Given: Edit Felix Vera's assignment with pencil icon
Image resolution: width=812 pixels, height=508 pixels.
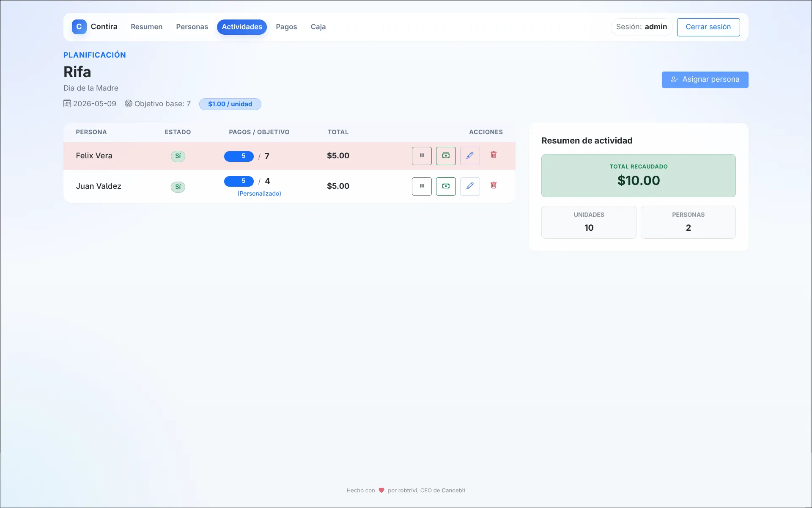Looking at the screenshot, I should pos(470,156).
